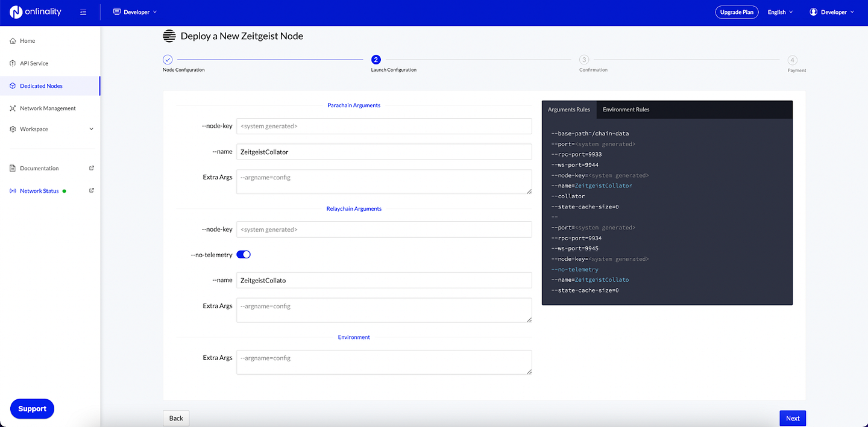
Task: Open the English language dropdown
Action: (780, 12)
